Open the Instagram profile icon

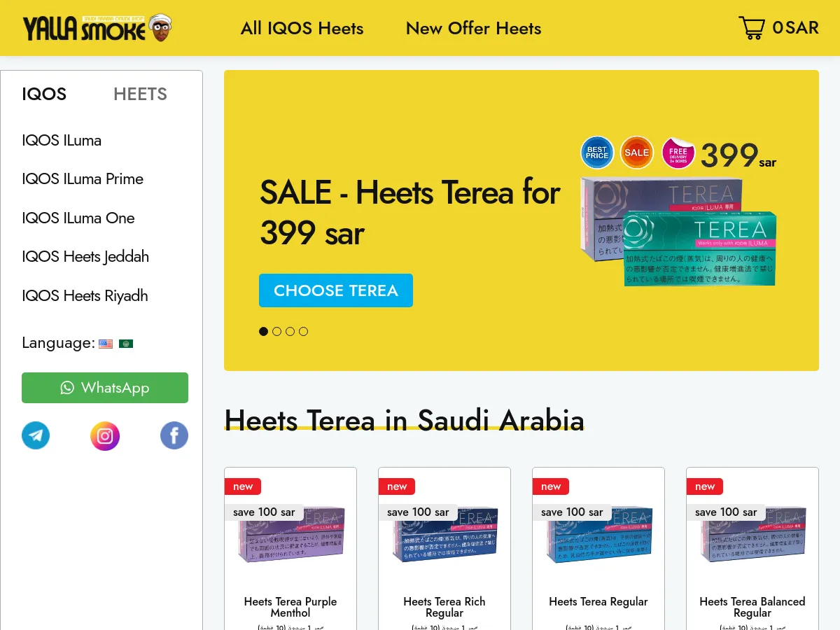pos(105,435)
